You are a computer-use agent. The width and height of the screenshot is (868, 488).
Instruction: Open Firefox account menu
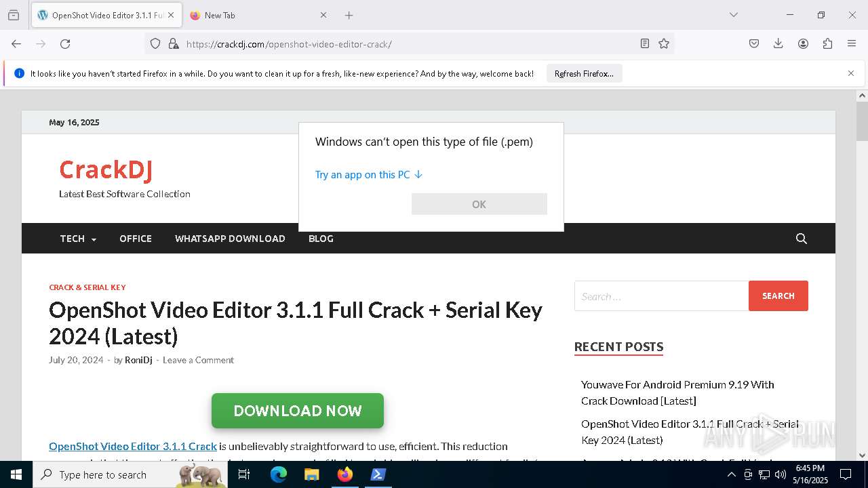coord(803,43)
